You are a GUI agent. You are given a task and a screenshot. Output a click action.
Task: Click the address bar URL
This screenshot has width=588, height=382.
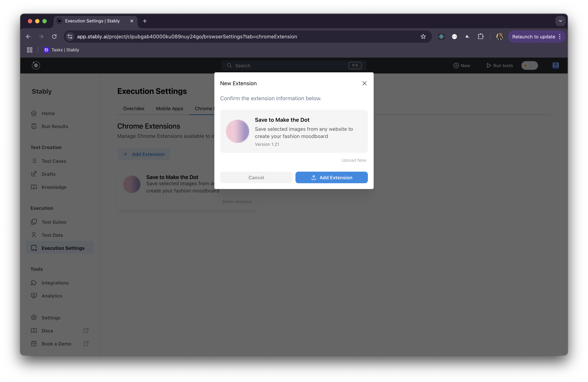(187, 37)
